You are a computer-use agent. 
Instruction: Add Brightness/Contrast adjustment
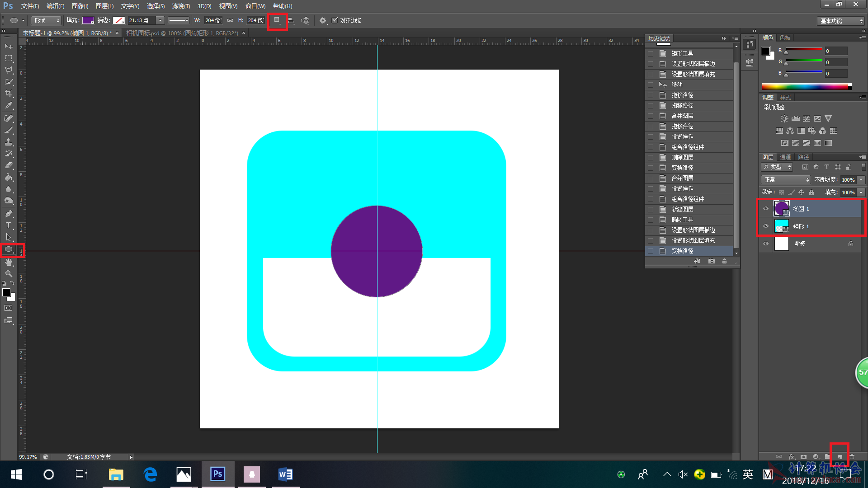[x=784, y=118]
